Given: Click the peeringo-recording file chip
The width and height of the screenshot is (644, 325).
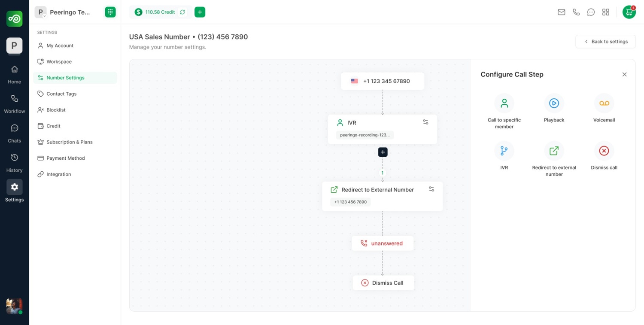Looking at the screenshot, I should tap(365, 135).
